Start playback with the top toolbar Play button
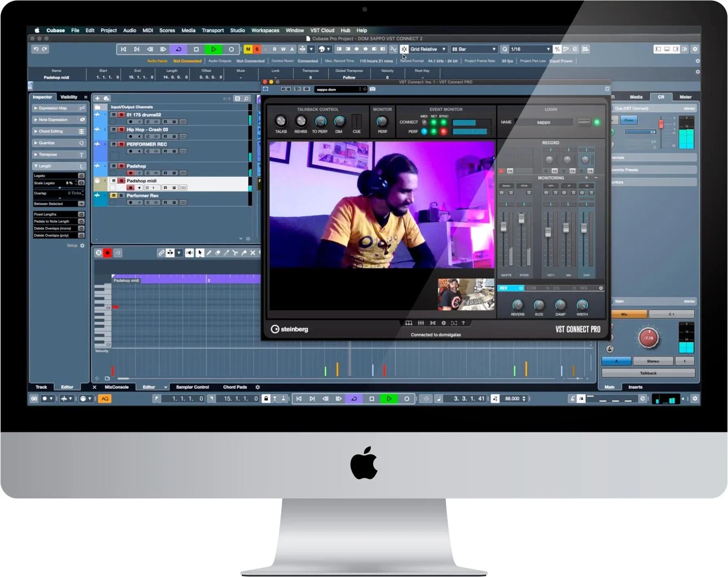 tap(214, 49)
